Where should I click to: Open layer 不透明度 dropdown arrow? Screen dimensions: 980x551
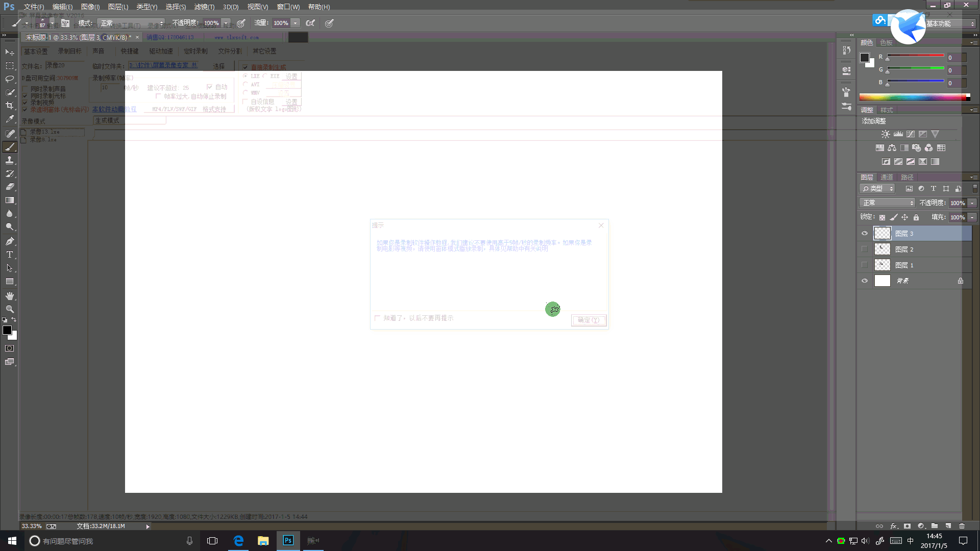pyautogui.click(x=972, y=203)
